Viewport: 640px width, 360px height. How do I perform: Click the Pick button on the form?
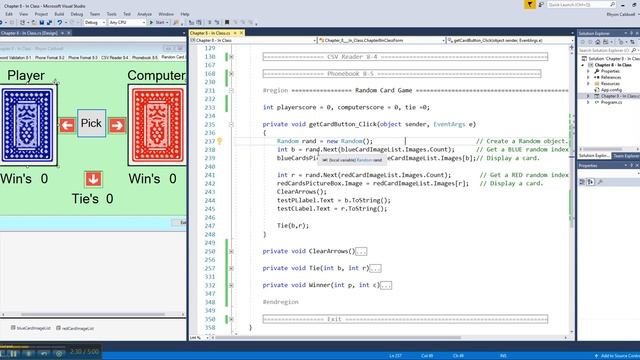(91, 123)
